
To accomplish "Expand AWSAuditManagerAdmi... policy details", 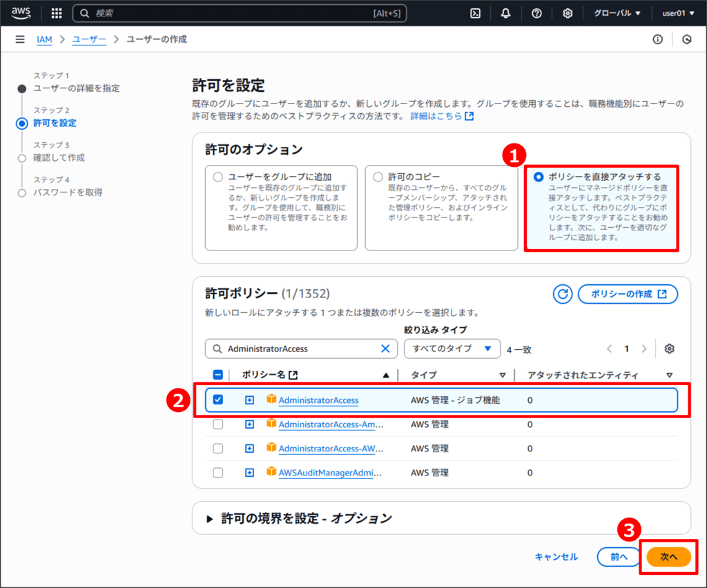I will pyautogui.click(x=249, y=473).
